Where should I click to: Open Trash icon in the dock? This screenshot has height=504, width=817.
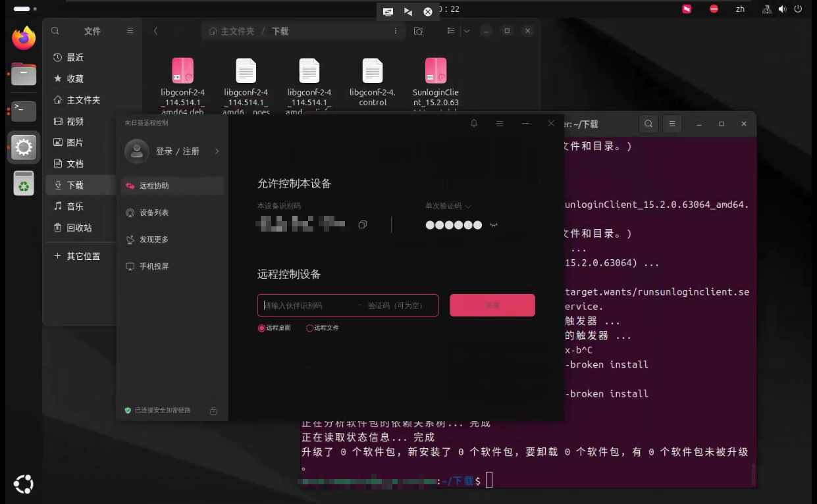24,184
